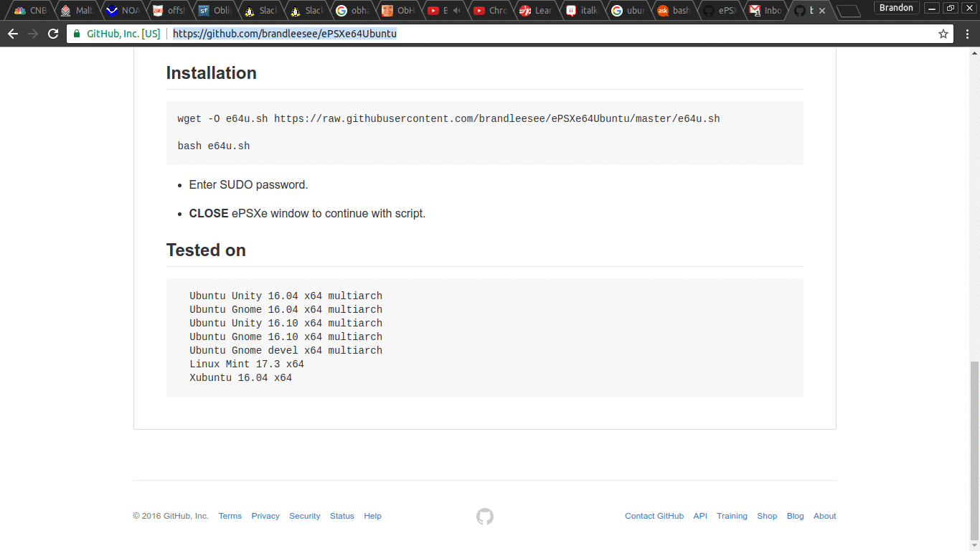The image size is (980, 551).
Task: Click the 'Enter SUDO password.' bullet
Action: pyautogui.click(x=248, y=184)
